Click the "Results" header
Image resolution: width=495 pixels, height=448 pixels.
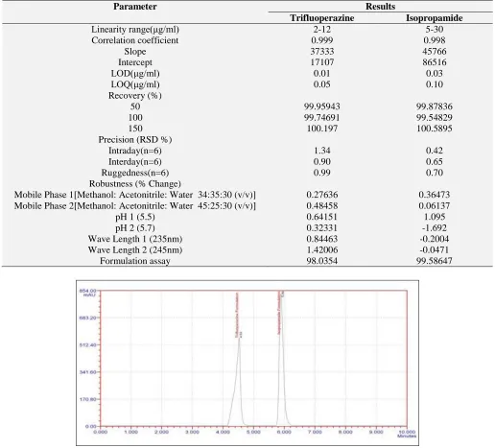tap(380, 7)
